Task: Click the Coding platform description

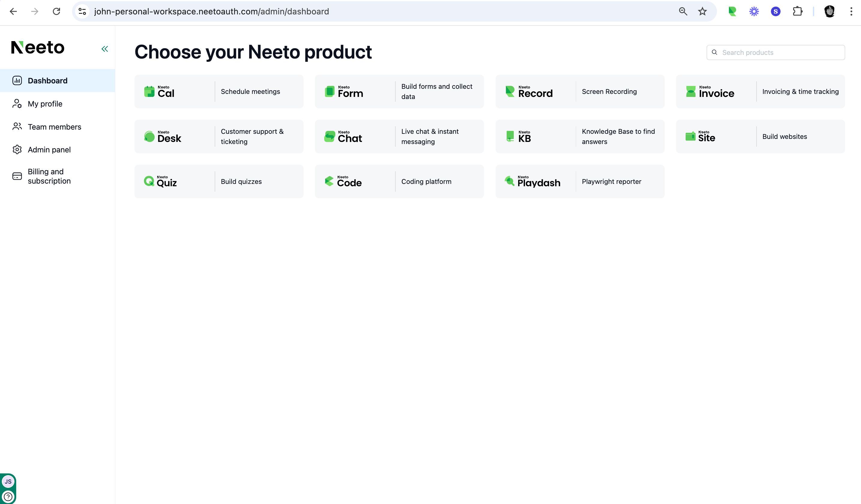Action: pos(426,181)
